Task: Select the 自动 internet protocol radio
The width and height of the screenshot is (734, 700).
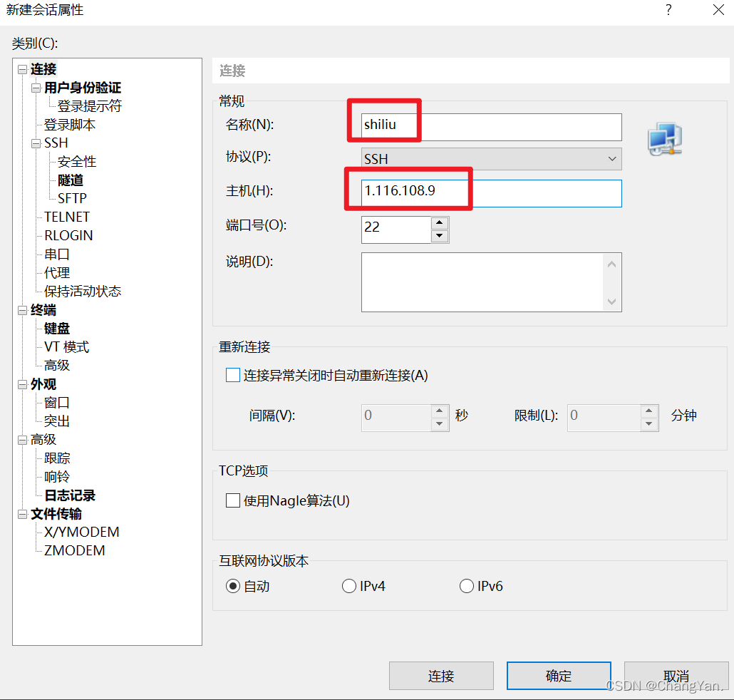Action: click(x=232, y=586)
